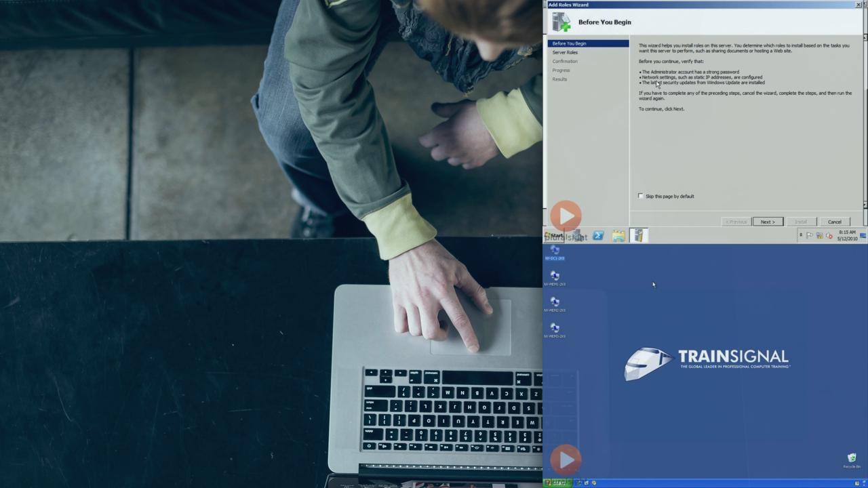Open the NY-MEM2-2K8 desktop shortcut

click(x=555, y=303)
